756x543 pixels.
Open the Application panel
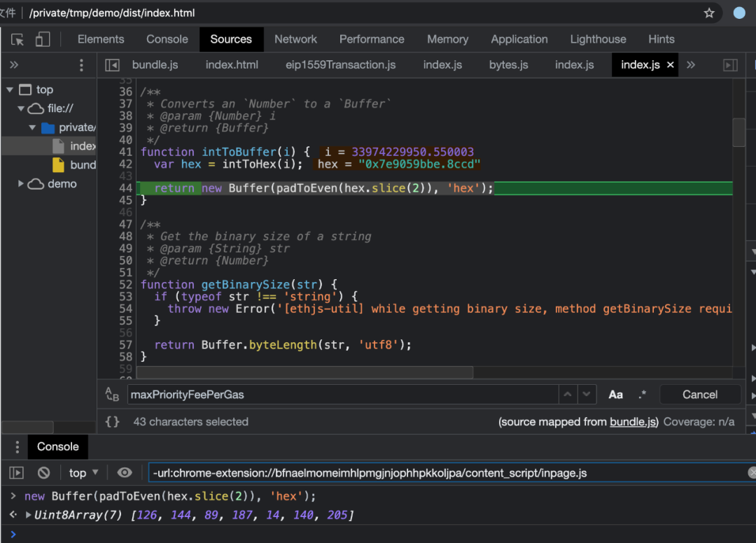click(519, 39)
